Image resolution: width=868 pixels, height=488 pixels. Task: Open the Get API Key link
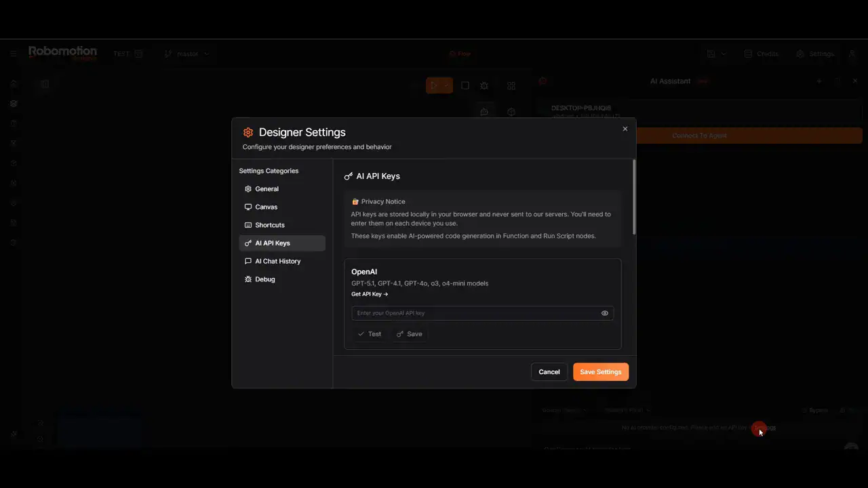[x=369, y=293]
